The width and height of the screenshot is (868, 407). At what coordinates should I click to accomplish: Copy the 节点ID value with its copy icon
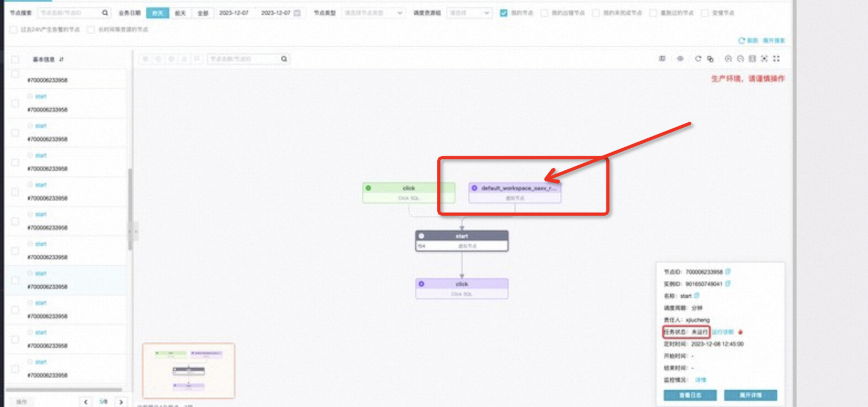pyautogui.click(x=728, y=272)
